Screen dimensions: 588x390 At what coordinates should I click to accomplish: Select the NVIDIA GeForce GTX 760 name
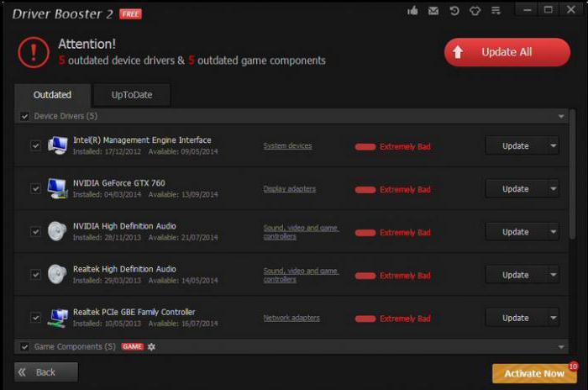pyautogui.click(x=119, y=183)
